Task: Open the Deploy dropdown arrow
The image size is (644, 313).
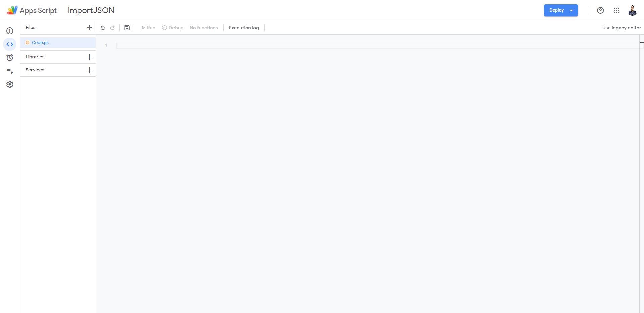Action: (572, 10)
